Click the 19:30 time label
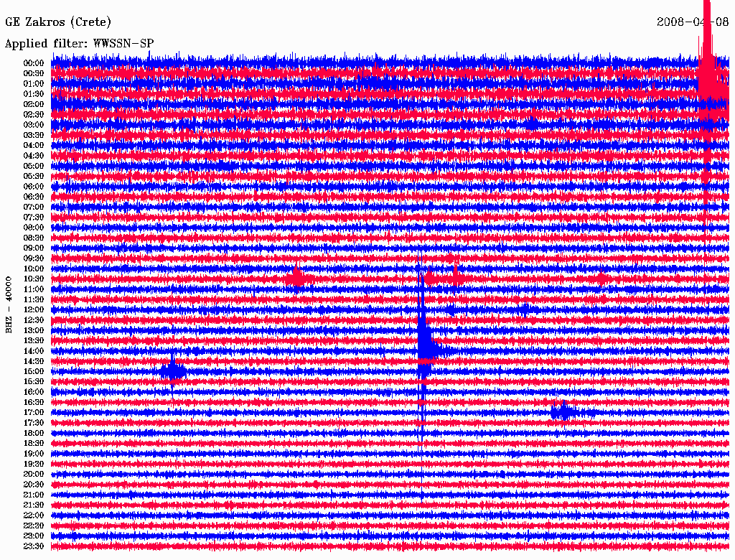The image size is (735, 560). pos(34,464)
